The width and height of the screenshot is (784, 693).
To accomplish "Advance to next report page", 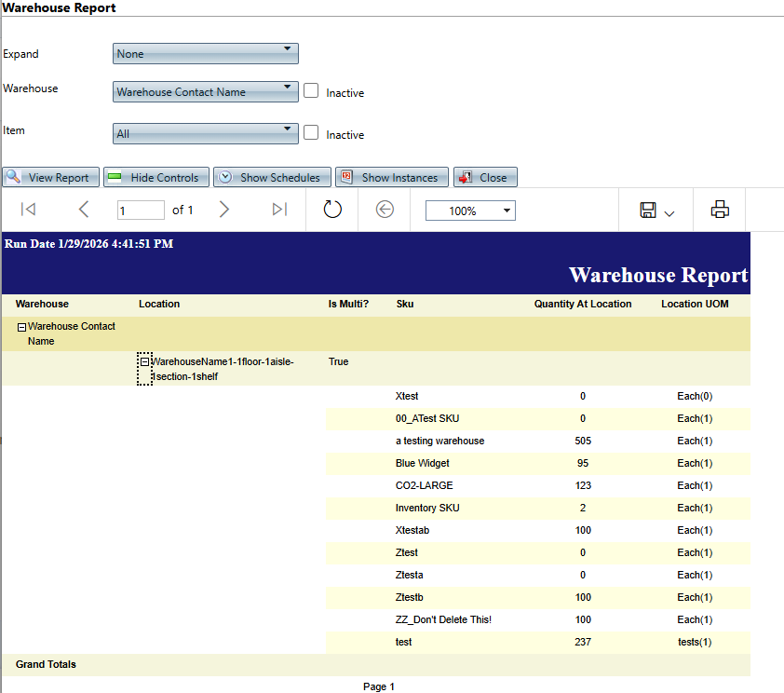I will [x=223, y=210].
